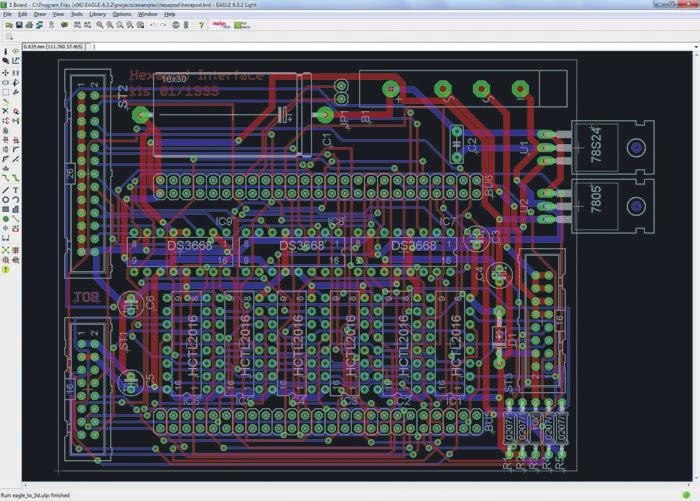Click the Save toolbar icon

point(19,25)
